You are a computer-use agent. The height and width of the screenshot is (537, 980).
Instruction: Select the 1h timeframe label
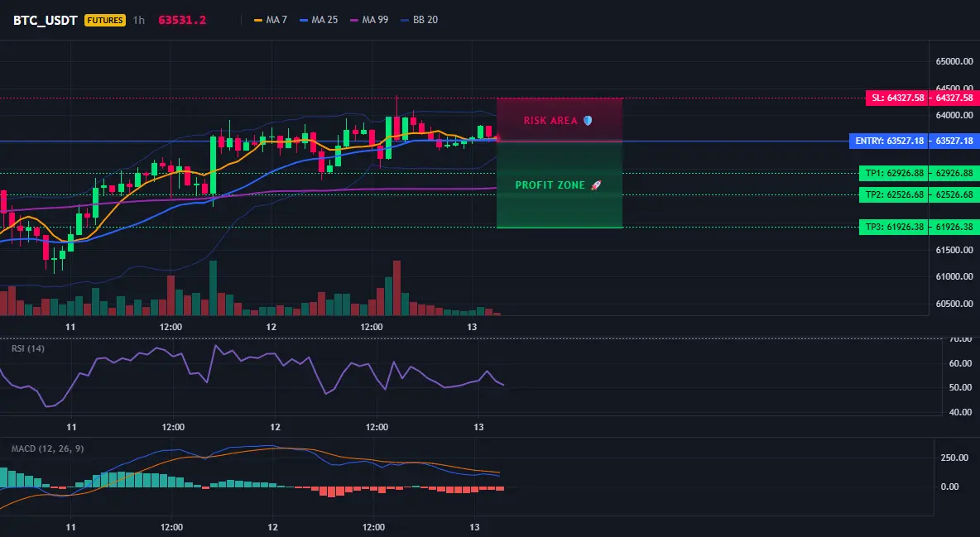139,20
